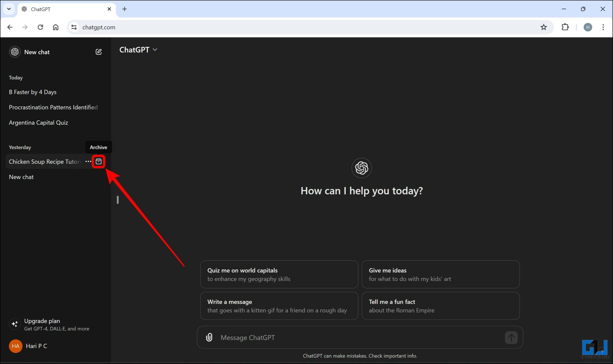Open the Hari P C profile avatar
613x364 pixels.
(x=15, y=346)
